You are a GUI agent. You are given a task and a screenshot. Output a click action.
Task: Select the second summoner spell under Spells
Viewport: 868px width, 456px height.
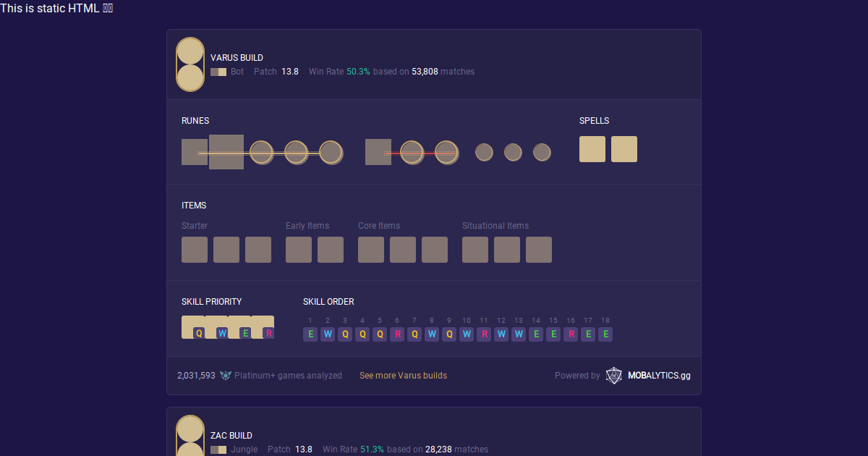click(624, 149)
